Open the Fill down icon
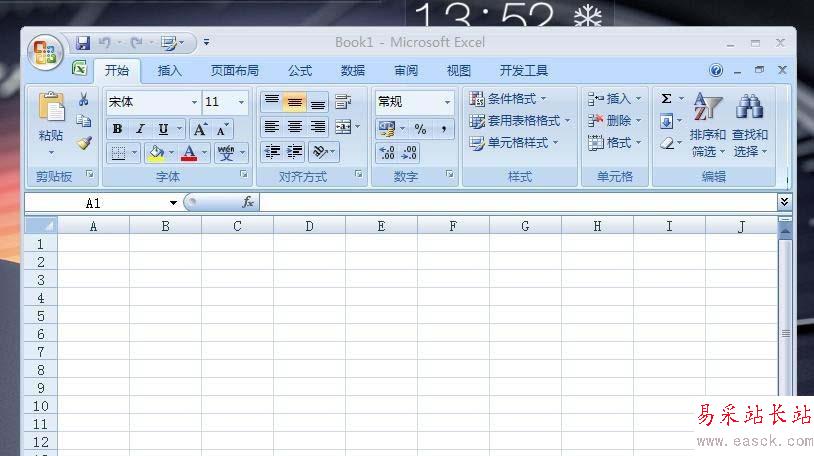The image size is (814, 456). point(666,121)
